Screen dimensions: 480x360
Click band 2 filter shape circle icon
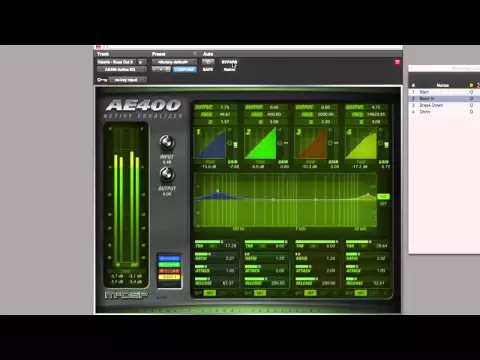(x=280, y=143)
